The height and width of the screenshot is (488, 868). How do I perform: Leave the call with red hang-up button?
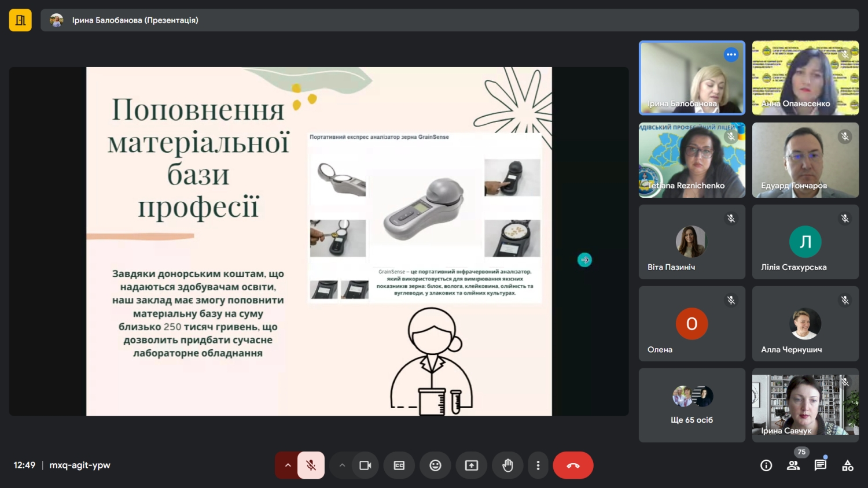point(573,465)
